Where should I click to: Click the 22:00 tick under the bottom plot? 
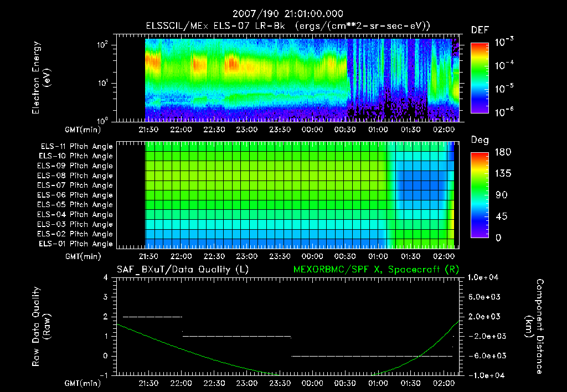click(x=181, y=383)
